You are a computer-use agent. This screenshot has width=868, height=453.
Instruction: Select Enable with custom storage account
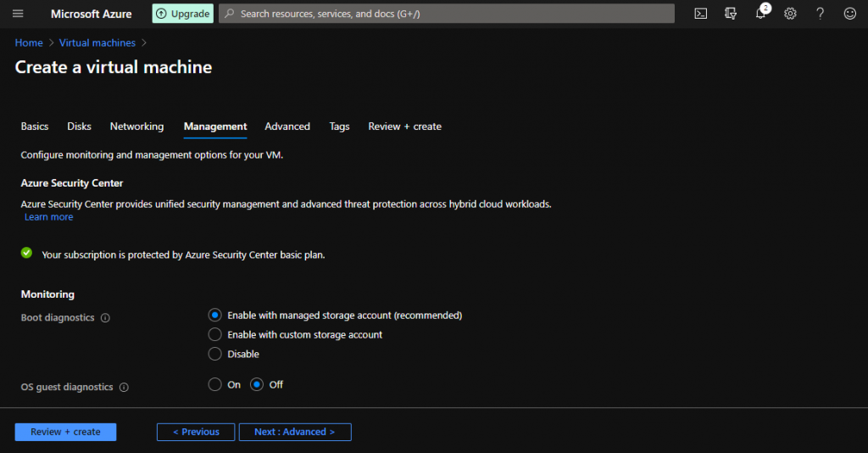[215, 335]
